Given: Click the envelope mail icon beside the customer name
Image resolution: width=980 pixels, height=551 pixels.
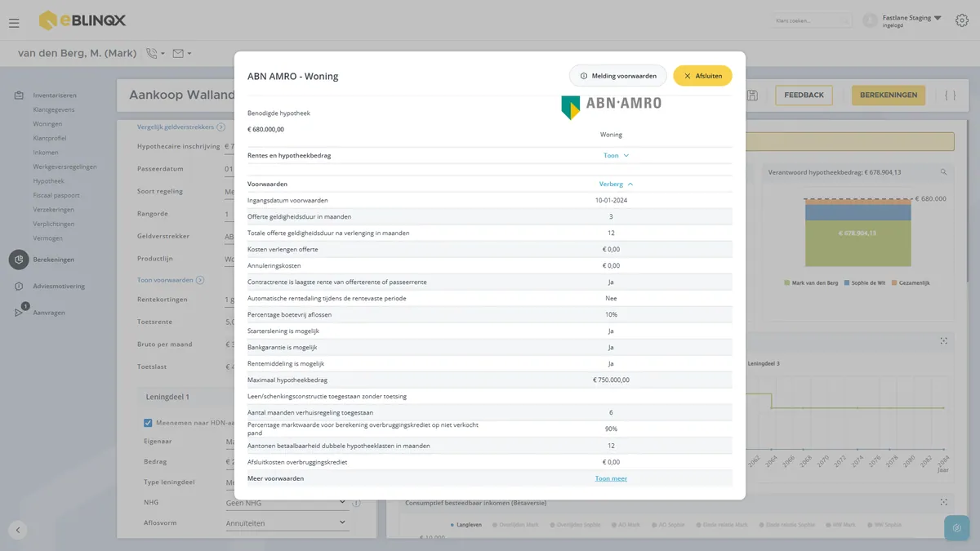Looking at the screenshot, I should (x=178, y=54).
